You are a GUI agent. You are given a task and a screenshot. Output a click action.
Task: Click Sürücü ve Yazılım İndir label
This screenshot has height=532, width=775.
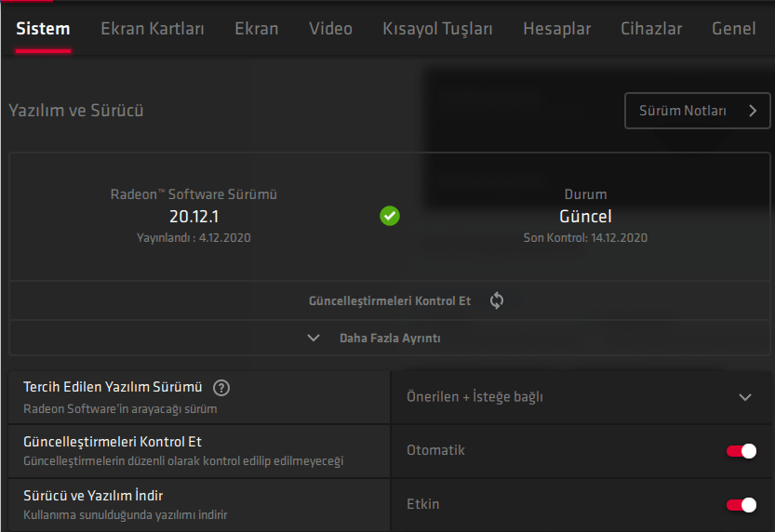[93, 496]
